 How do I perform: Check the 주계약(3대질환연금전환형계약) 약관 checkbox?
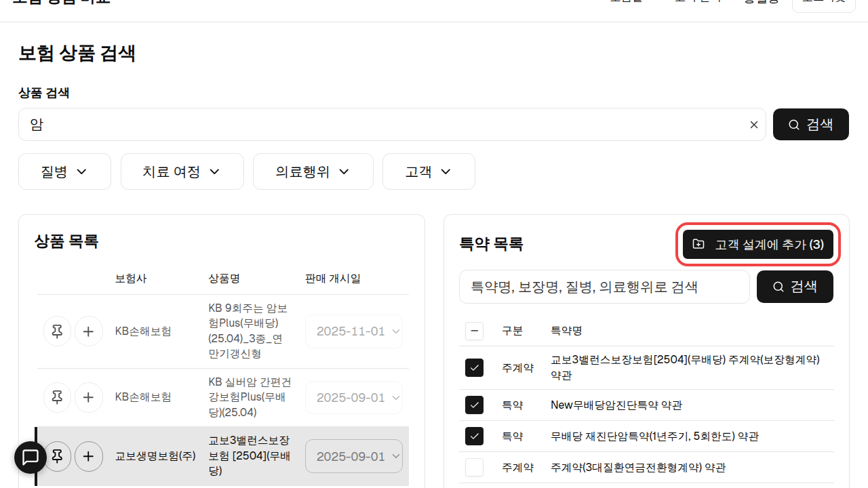click(x=474, y=467)
